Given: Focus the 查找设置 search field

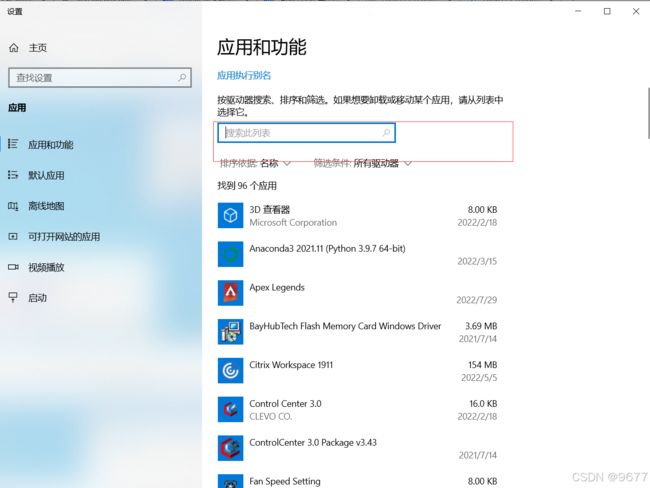Looking at the screenshot, I should pyautogui.click(x=99, y=78).
